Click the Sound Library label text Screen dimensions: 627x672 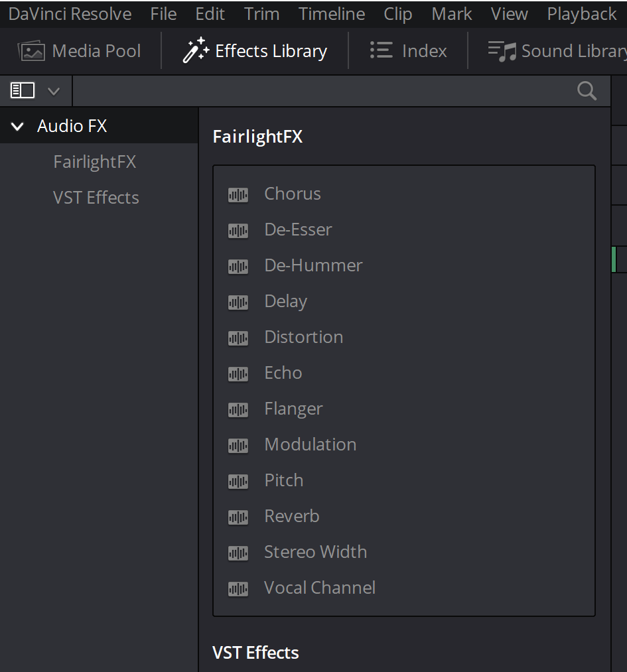coord(574,51)
